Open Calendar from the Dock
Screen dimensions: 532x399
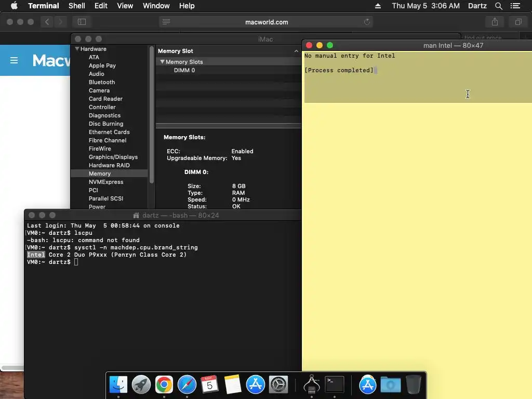pos(210,384)
